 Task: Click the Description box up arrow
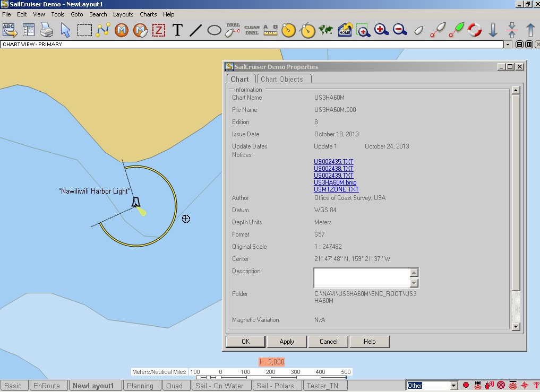point(414,273)
